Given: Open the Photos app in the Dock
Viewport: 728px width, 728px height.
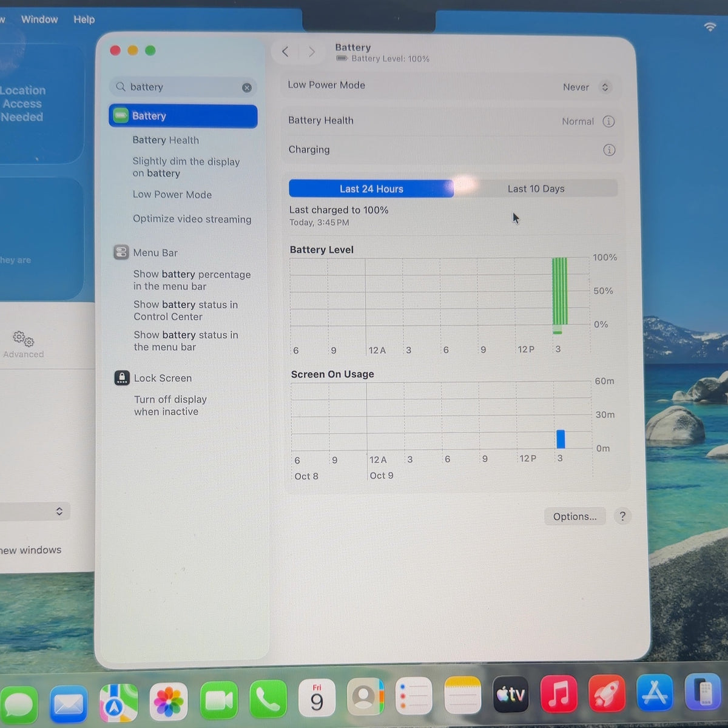Looking at the screenshot, I should click(168, 702).
